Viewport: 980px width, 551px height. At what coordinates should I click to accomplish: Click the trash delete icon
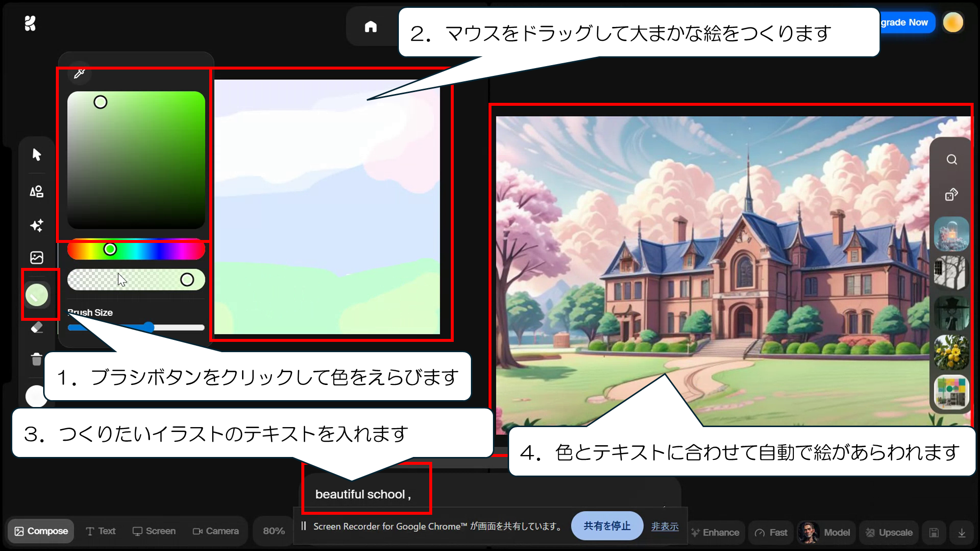coord(37,359)
